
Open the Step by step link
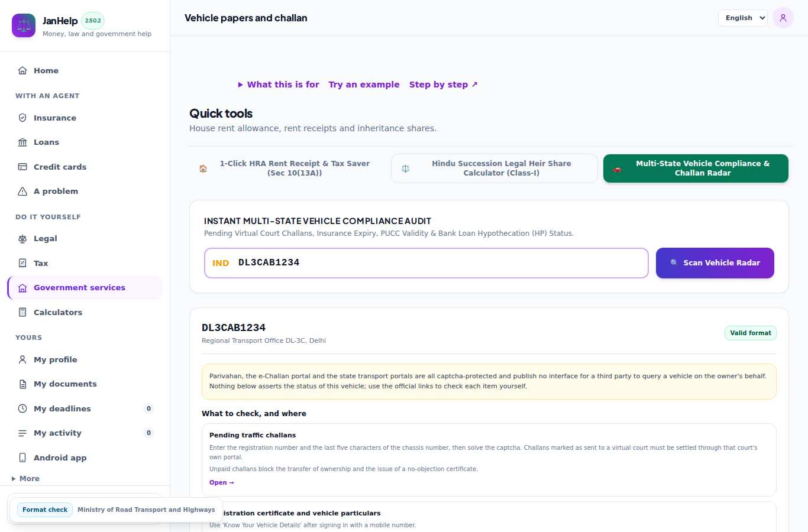pyautogui.click(x=444, y=85)
